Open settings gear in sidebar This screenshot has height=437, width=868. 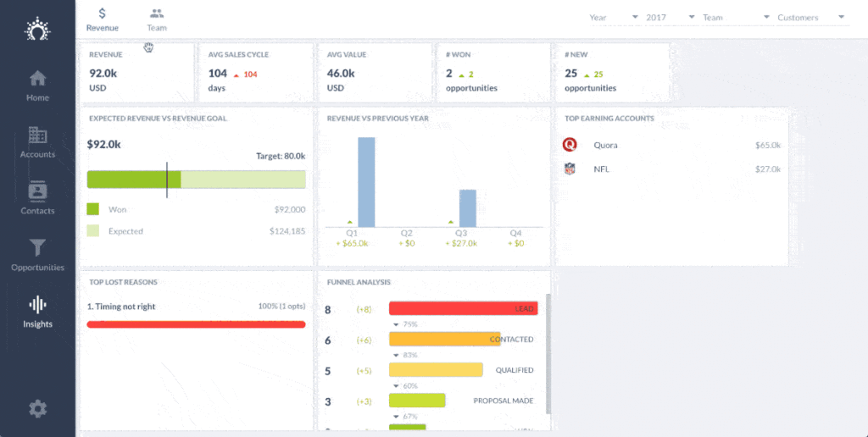(37, 409)
